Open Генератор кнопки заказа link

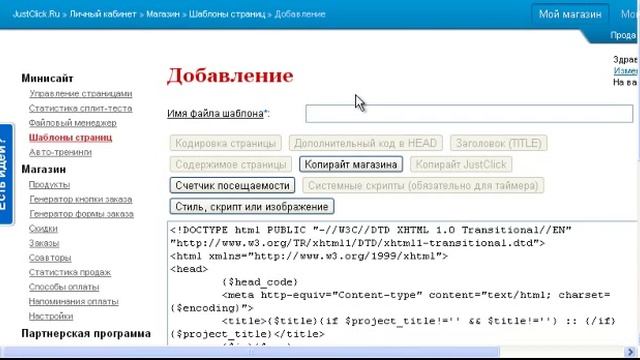(x=80, y=199)
